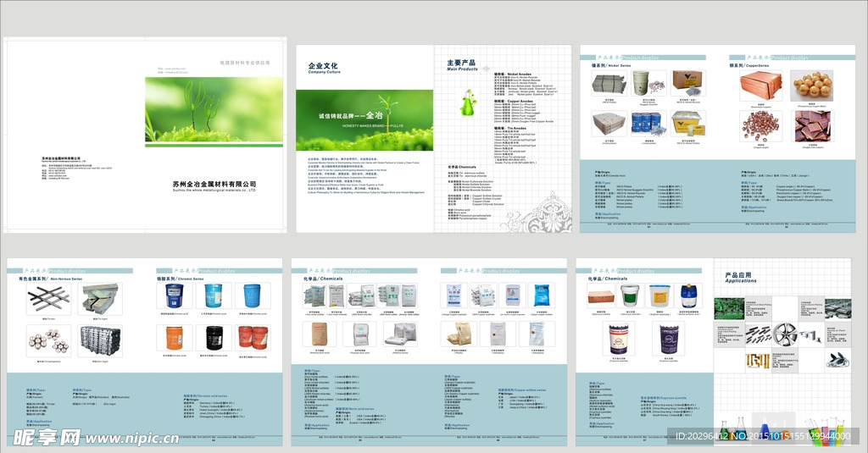Viewport: 868px width, 453px height.
Task: Click the 企业文化 Company Culture heading
Action: (323, 68)
